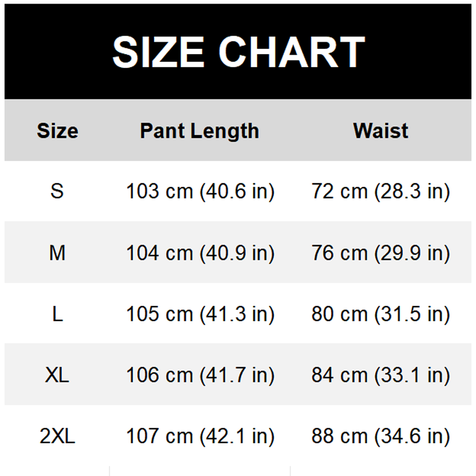Click the L size row label
Screen dimensions: 476x476
tap(57, 314)
